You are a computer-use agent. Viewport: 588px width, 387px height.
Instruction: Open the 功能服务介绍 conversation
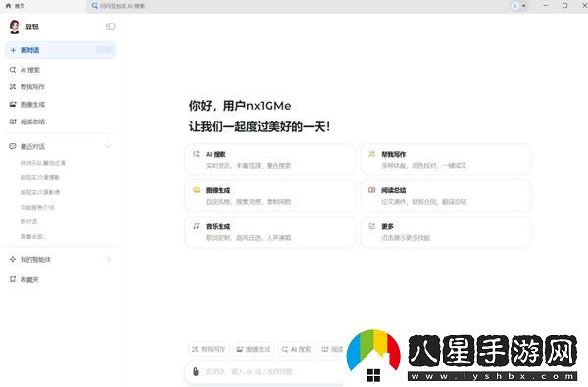[37, 207]
